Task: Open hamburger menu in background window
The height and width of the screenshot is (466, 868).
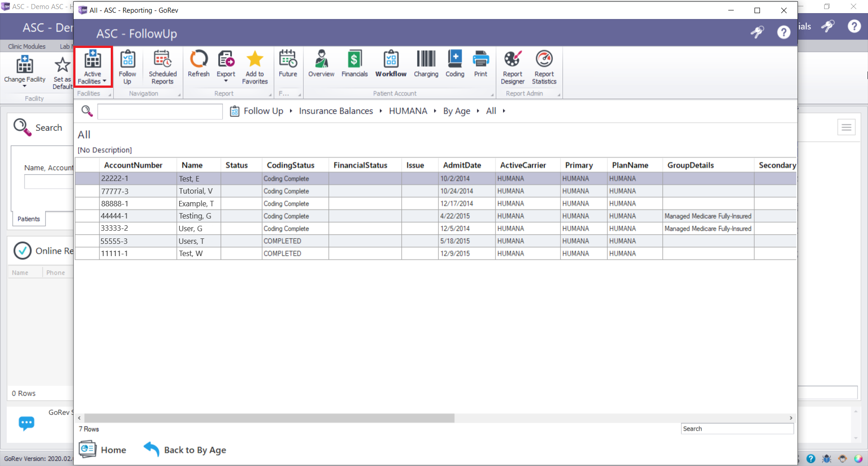Action: point(846,128)
